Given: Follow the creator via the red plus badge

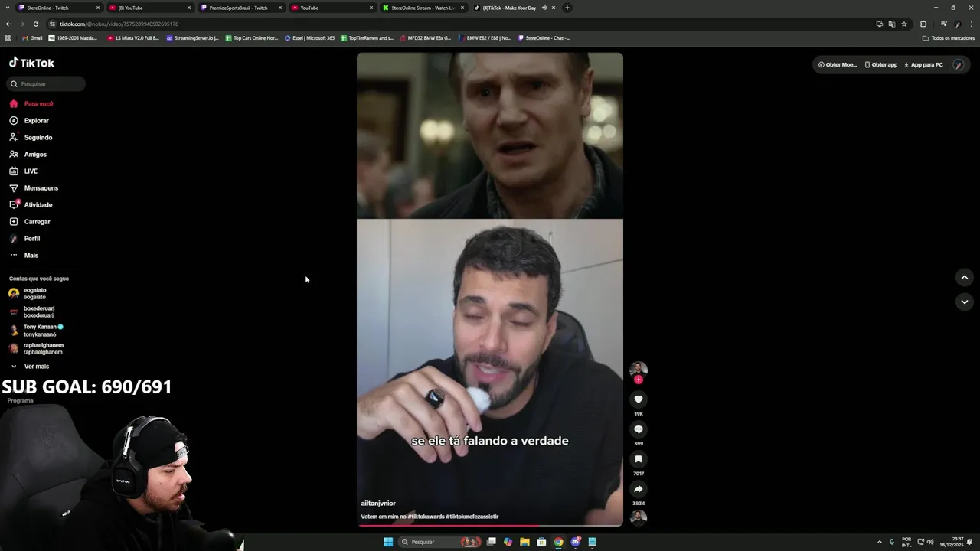Looking at the screenshot, I should pyautogui.click(x=639, y=380).
